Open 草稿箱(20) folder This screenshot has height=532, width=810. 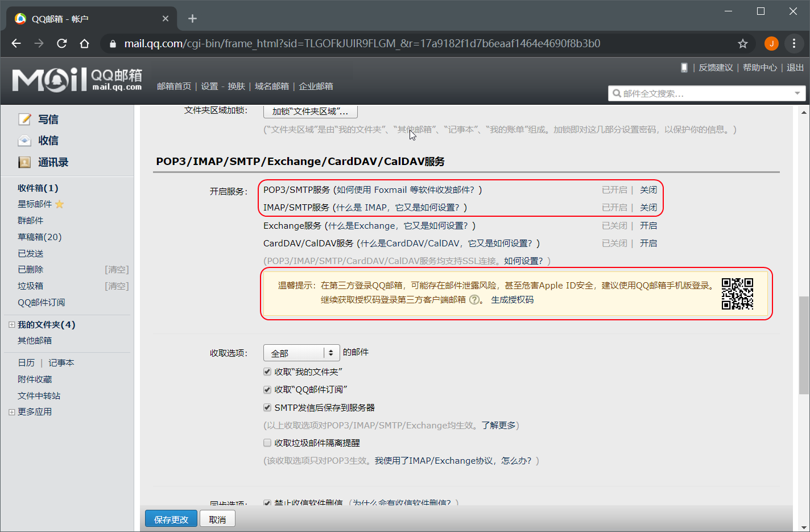click(x=40, y=237)
